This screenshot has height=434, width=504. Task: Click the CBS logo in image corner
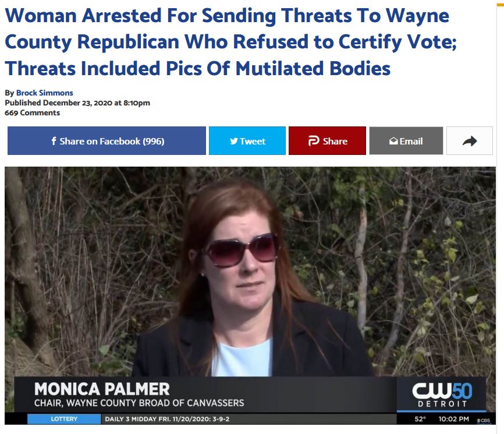(484, 420)
